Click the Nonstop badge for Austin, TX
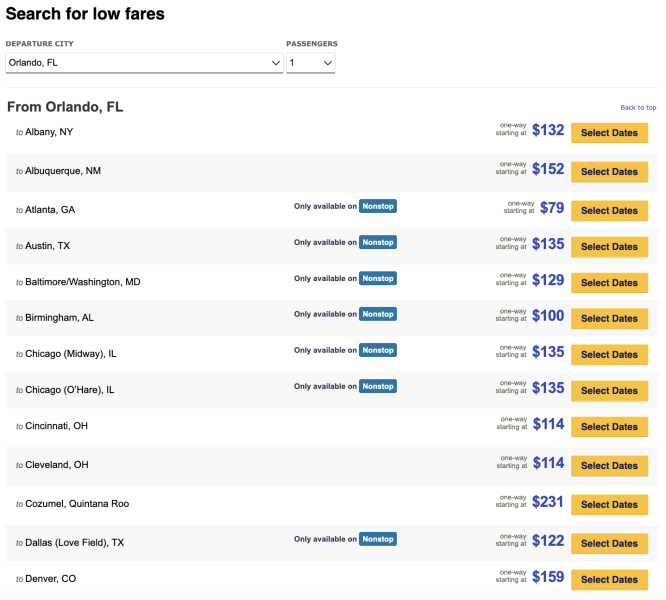 [x=378, y=242]
